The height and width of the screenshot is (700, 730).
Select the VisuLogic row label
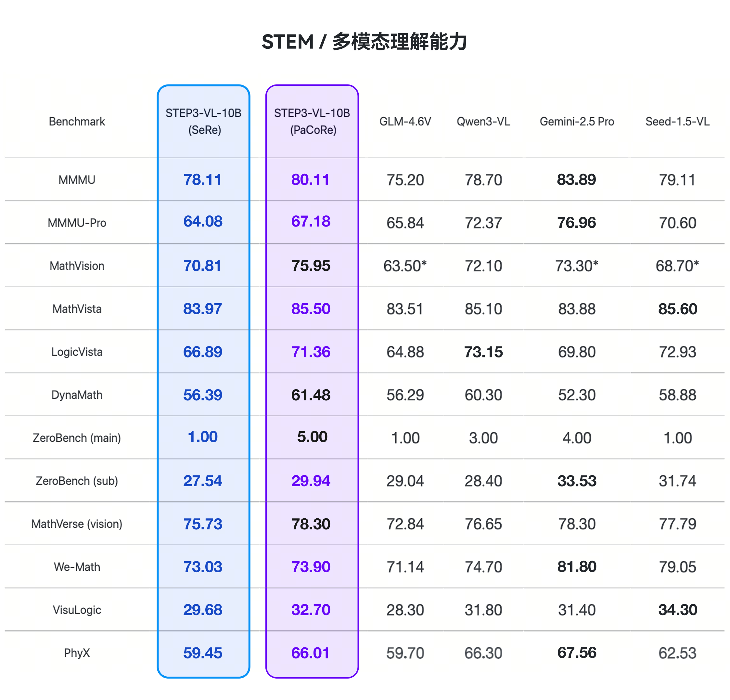[x=77, y=610]
